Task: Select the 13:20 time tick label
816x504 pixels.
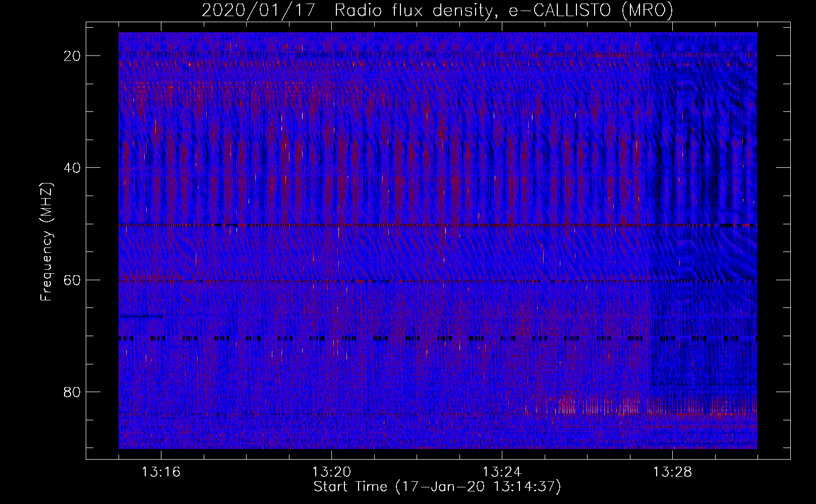Action: coord(331,472)
